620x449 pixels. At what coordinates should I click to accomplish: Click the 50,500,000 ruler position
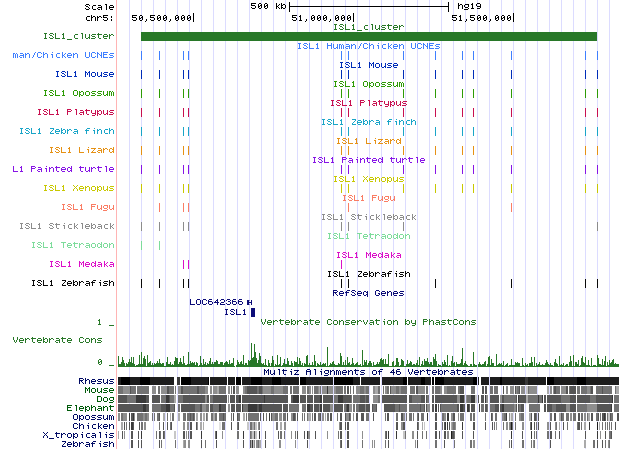162,18
